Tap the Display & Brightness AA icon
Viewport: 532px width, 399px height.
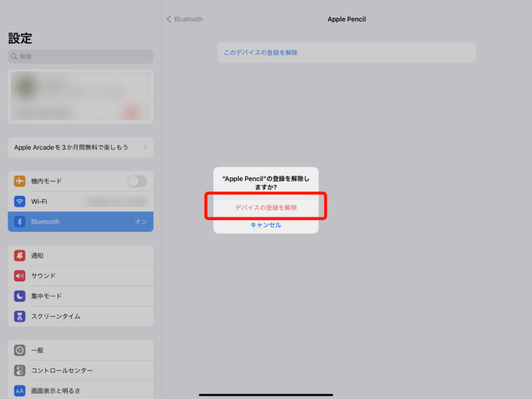coord(20,391)
